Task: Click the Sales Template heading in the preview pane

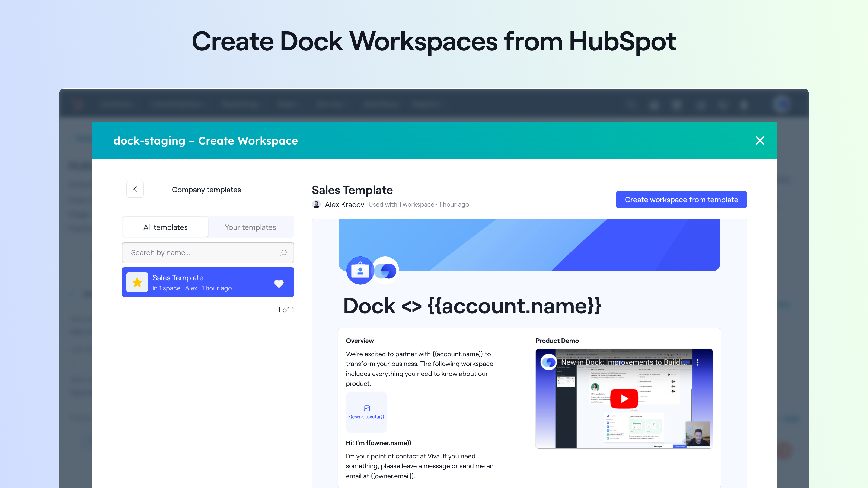Action: (x=352, y=190)
